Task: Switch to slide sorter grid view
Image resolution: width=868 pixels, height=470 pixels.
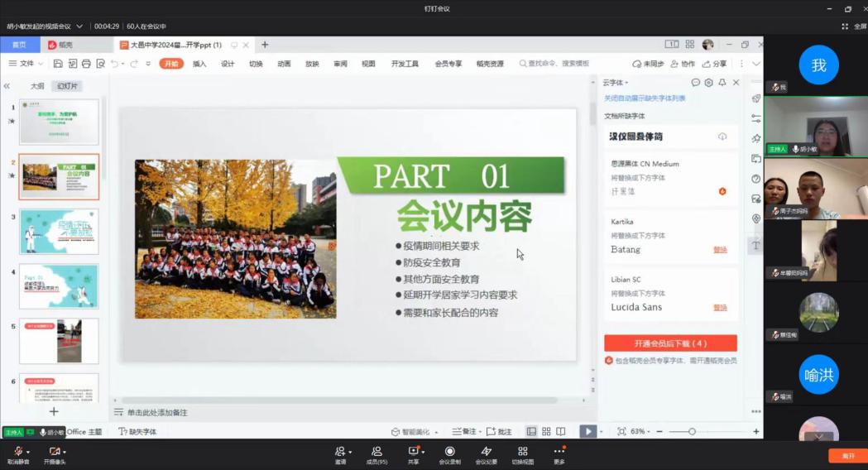Action: click(x=546, y=431)
